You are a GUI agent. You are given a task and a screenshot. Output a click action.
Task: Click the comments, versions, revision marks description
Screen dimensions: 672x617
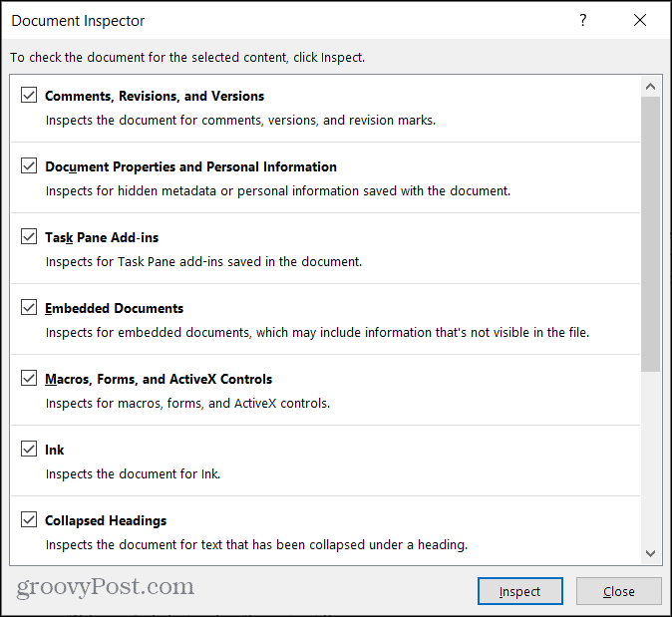(x=240, y=121)
